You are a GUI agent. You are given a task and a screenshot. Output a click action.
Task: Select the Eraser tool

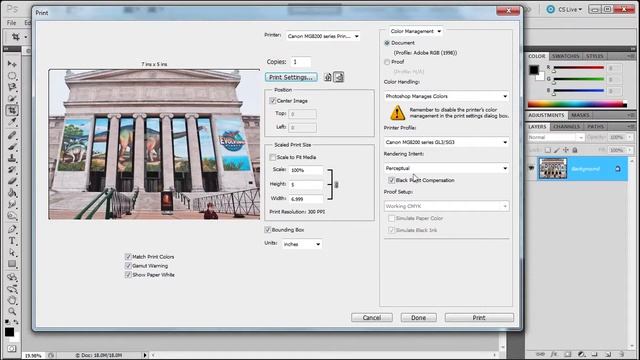click(12, 181)
